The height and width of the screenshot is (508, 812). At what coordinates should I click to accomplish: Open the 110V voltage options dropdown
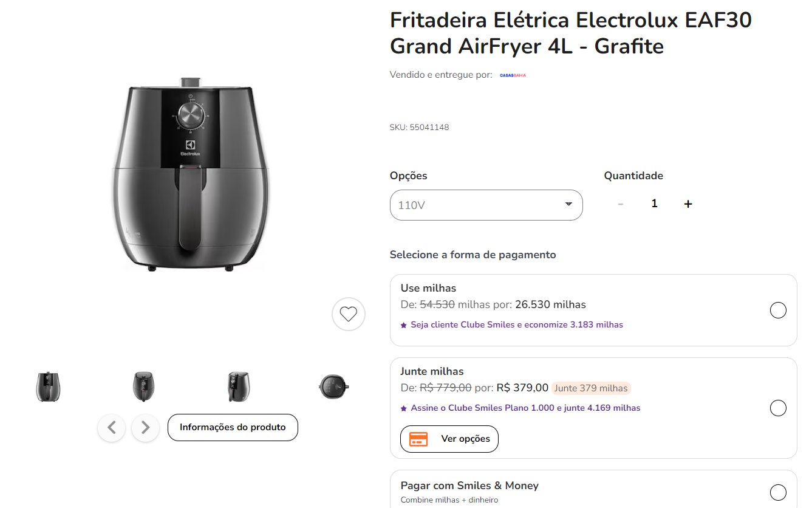(486, 205)
